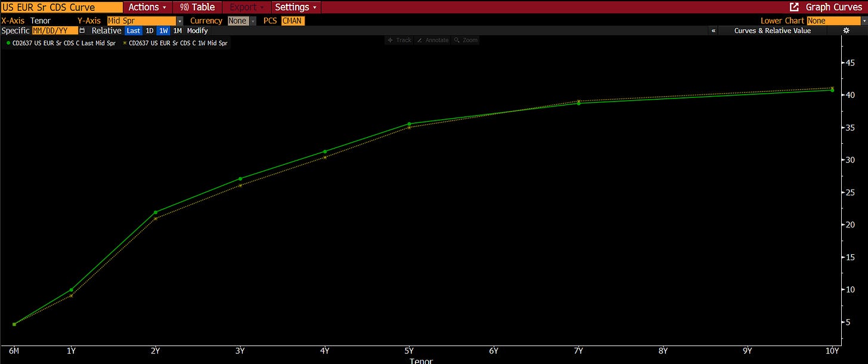
Task: Click the Y-Axis dropdown arrow
Action: pyautogui.click(x=180, y=21)
